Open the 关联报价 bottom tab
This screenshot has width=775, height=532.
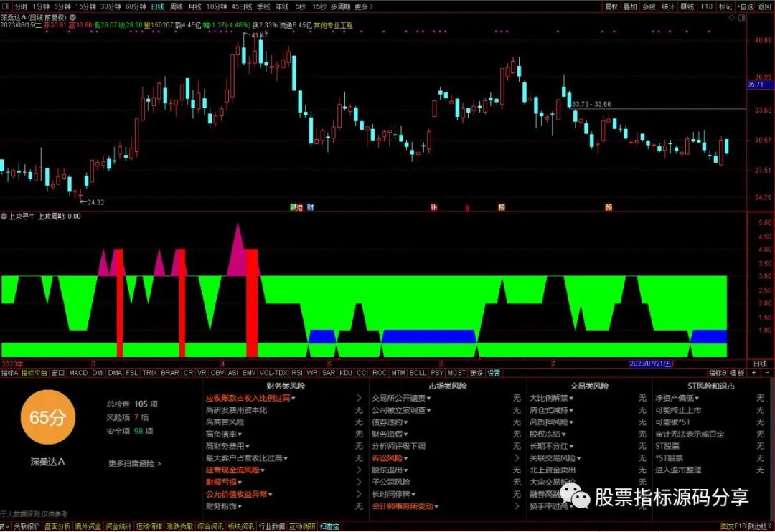[27, 526]
